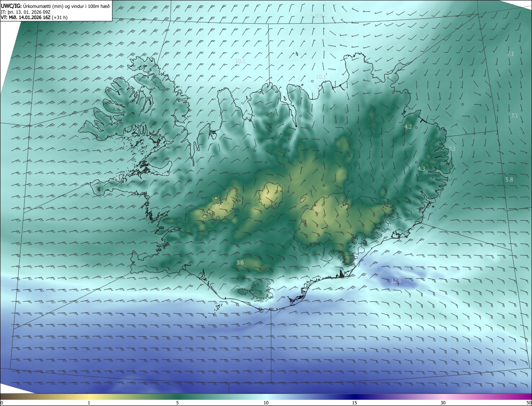Click the 'VT: Mið. 14.01.2026 16Z (+31 h)' line
532x406 pixels.
(33, 17)
